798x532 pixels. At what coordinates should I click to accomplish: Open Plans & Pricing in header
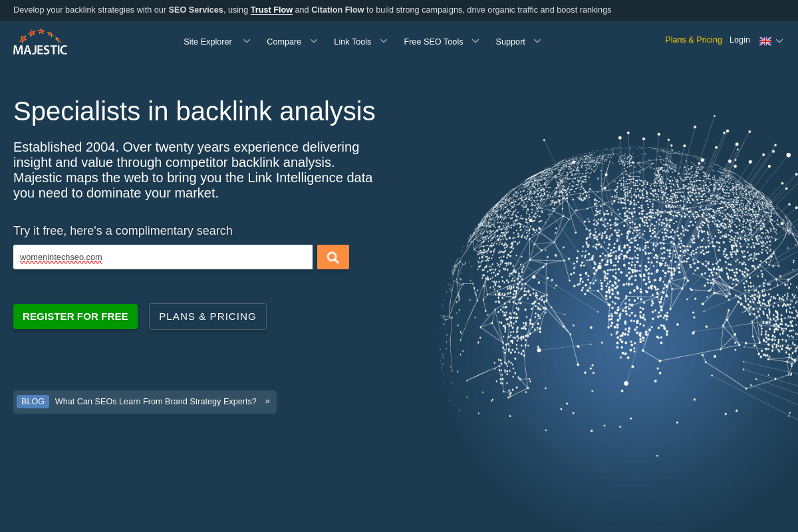click(694, 40)
